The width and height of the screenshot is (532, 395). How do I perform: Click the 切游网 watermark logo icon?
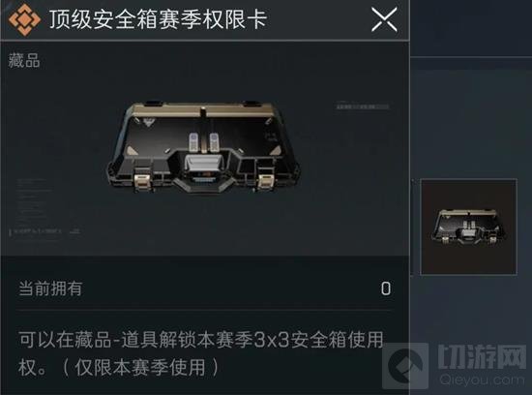tap(406, 366)
